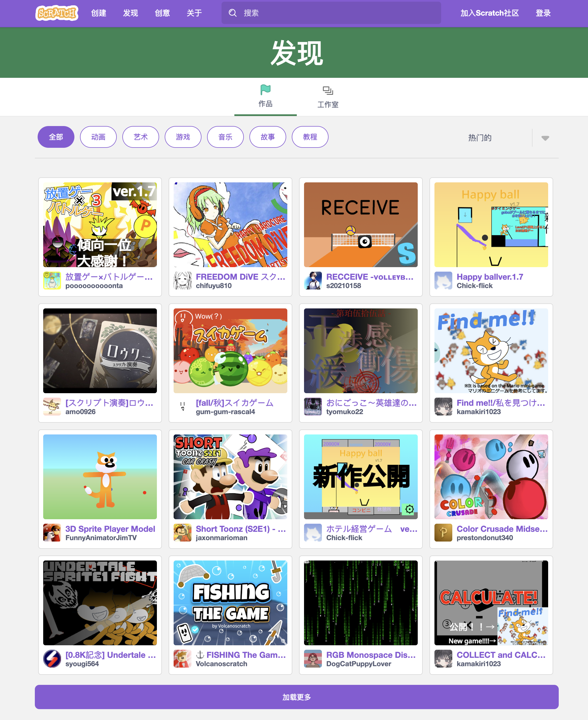Click the 工作室 tab label
588x720 pixels.
[x=327, y=105]
